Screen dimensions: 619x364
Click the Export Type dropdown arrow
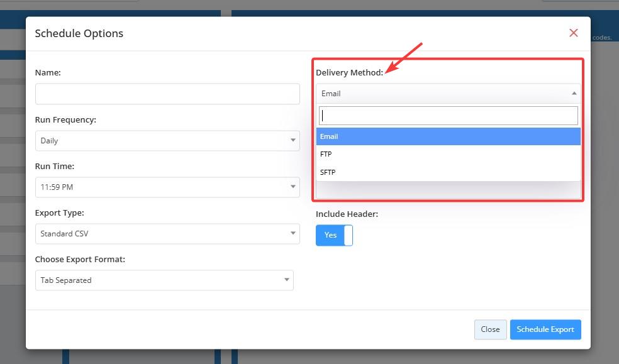(293, 233)
